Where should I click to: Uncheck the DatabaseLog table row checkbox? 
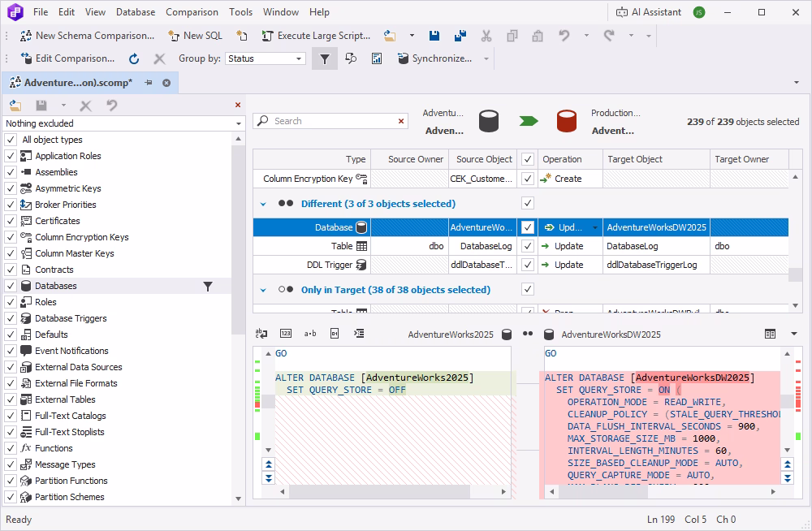pyautogui.click(x=528, y=246)
